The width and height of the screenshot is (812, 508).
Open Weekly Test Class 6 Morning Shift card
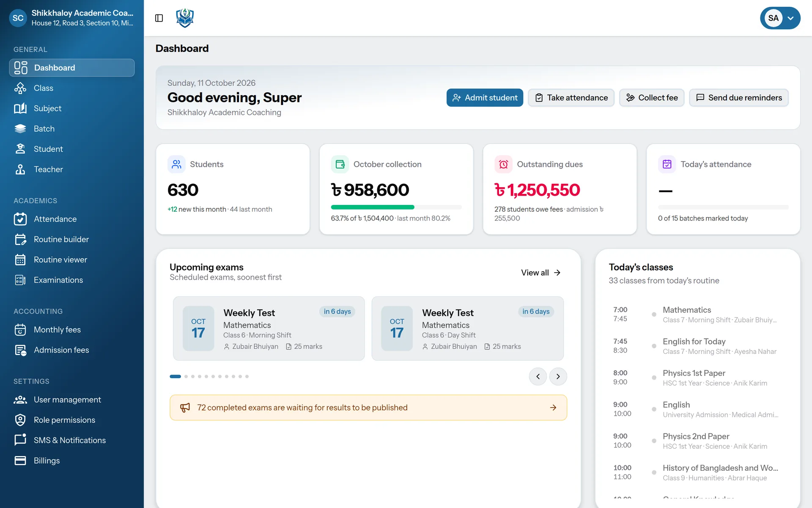[x=269, y=329]
